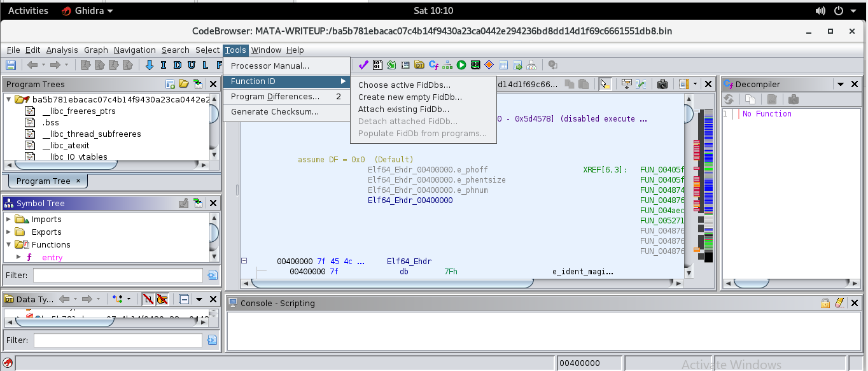Select __libc_freeres_ptrs in Program Trees
The width and height of the screenshot is (868, 371).
[x=78, y=111]
